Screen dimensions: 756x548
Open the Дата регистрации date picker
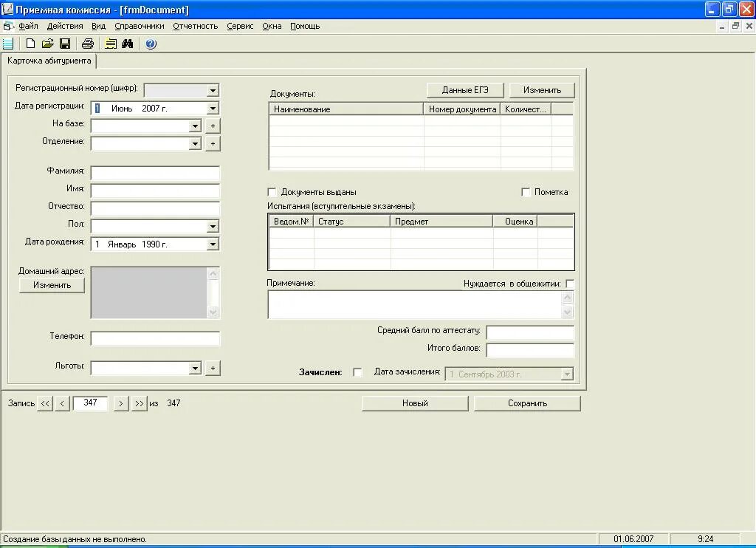(213, 109)
